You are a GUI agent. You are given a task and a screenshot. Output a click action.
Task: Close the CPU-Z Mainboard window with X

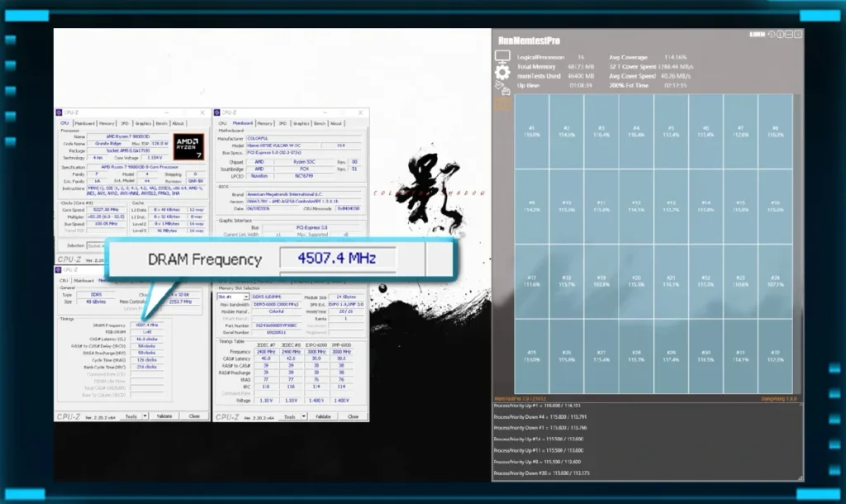coord(360,112)
